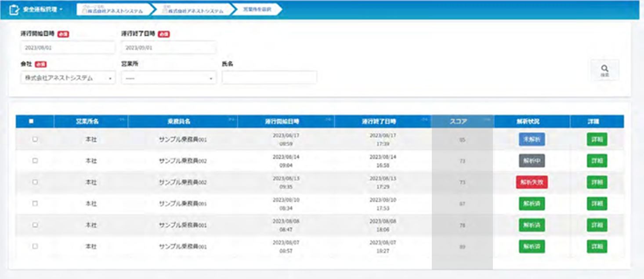Sort by 運行終了日時 column sort icon
The height and width of the screenshot is (279, 644).
point(424,119)
